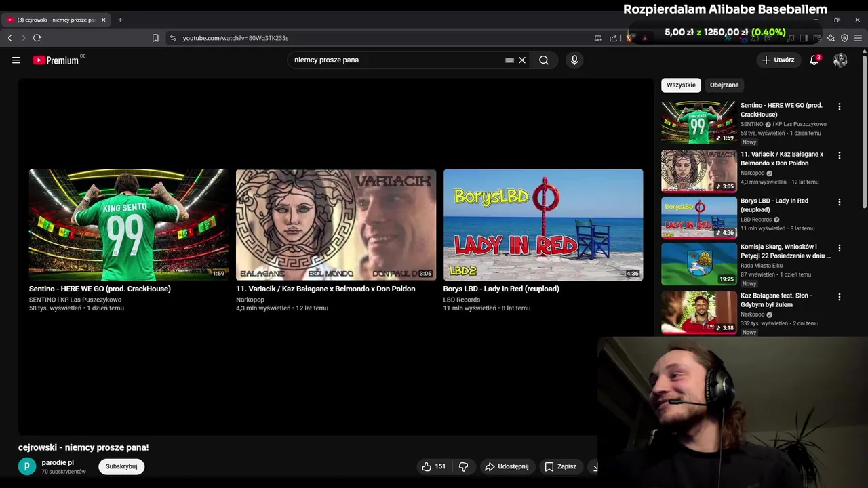This screenshot has height=488, width=868.
Task: Open sidebar title Kaz Bałagane feat. Słoń
Action: click(776, 300)
